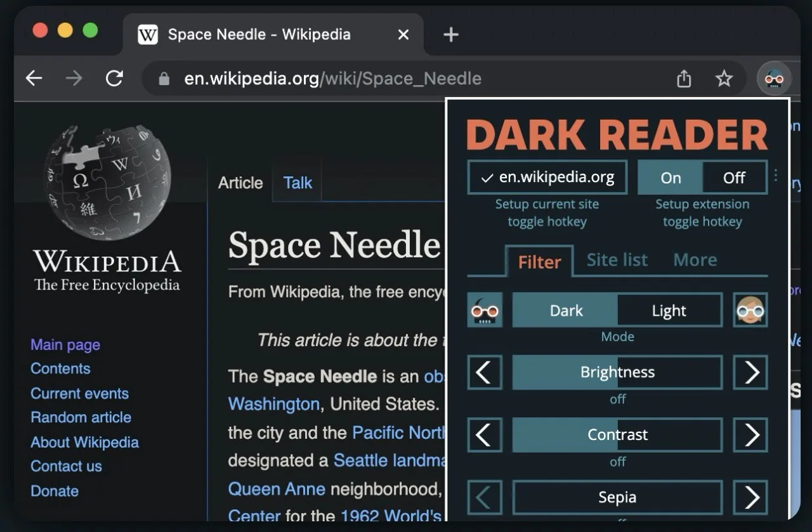The image size is (812, 532).
Task: Go to Current events
Action: (79, 393)
